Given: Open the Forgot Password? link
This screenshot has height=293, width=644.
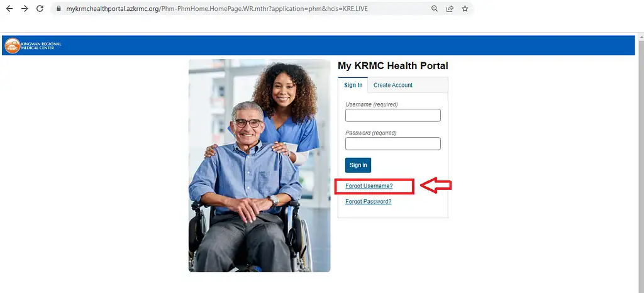Looking at the screenshot, I should tap(369, 201).
